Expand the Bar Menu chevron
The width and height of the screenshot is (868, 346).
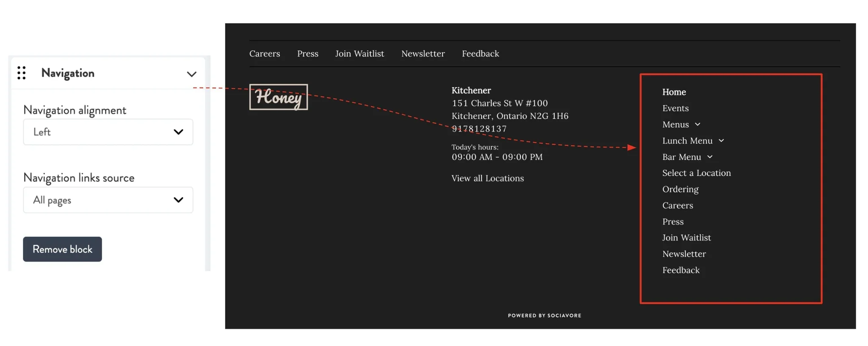click(x=710, y=157)
